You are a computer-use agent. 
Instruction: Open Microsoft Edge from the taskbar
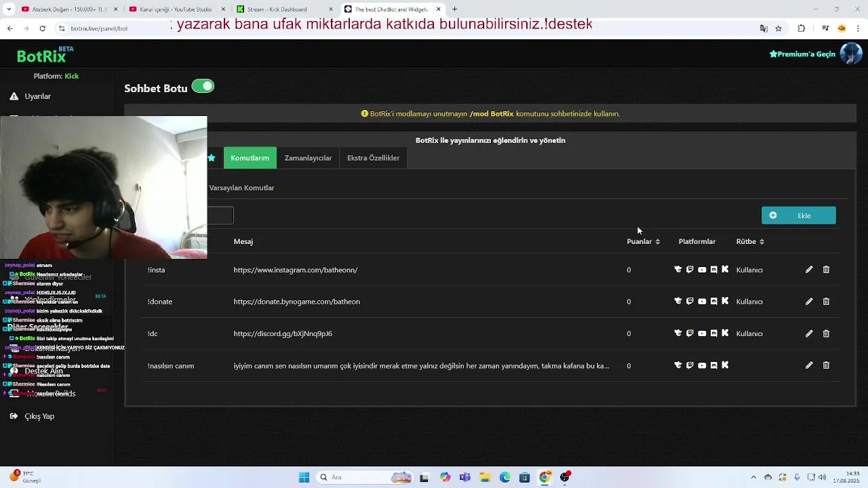[x=505, y=477]
